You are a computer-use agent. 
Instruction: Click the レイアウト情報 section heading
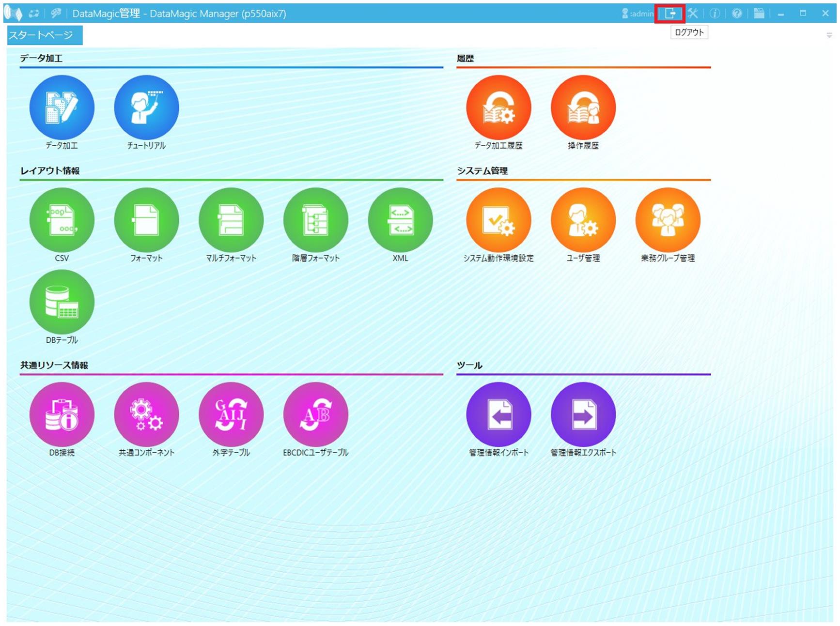(50, 171)
